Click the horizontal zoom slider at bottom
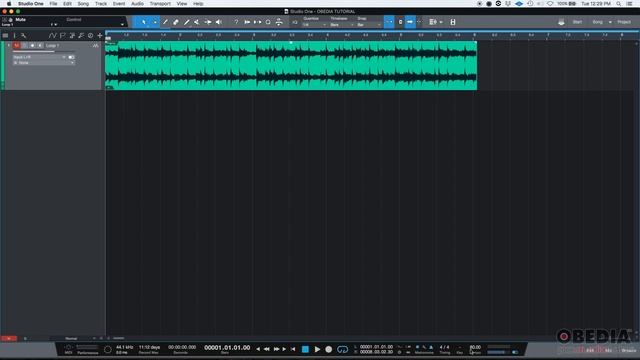Viewport: 640px width, 360px height. [118, 338]
